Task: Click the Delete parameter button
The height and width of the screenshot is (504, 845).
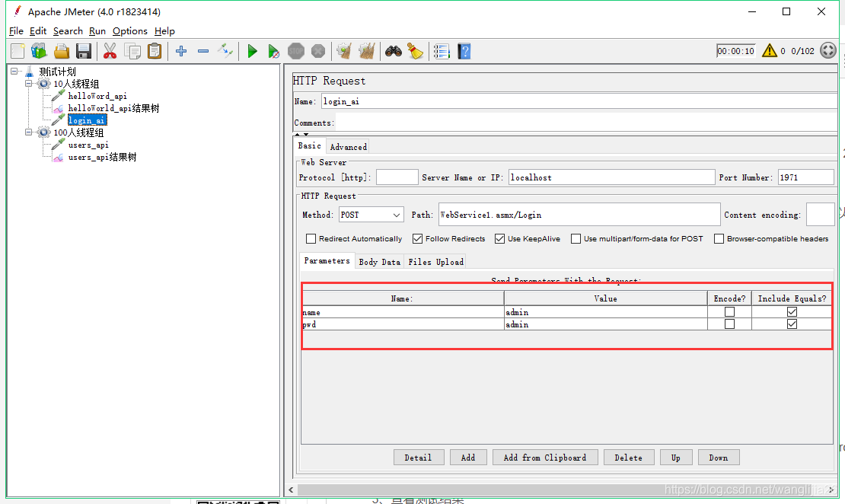Action: (x=629, y=457)
